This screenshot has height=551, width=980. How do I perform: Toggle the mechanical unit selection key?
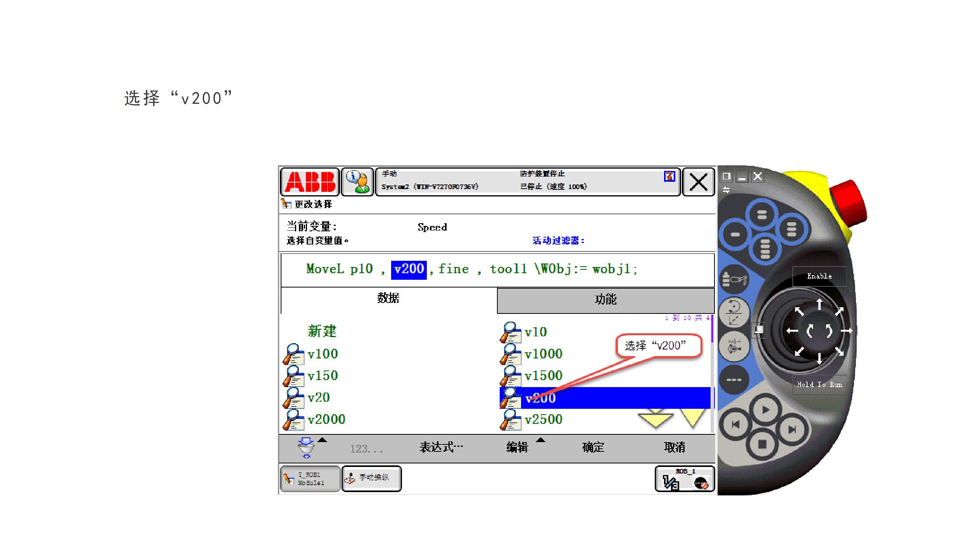point(733,279)
